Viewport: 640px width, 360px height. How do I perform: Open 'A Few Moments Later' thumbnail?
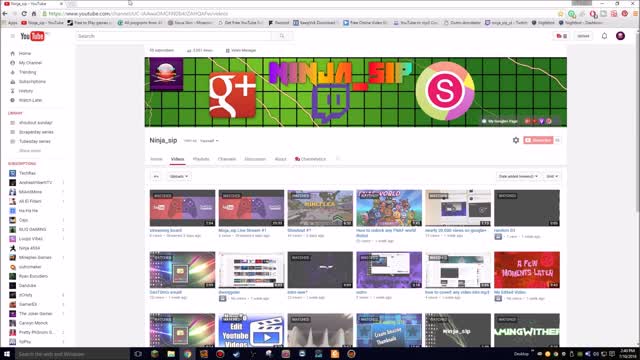[x=527, y=270]
